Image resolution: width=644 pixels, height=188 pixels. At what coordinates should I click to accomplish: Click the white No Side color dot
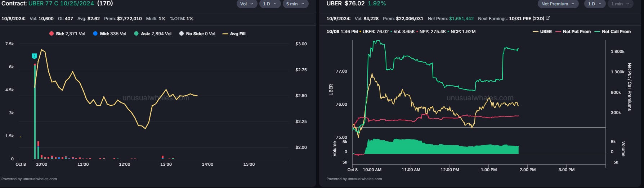coord(182,34)
